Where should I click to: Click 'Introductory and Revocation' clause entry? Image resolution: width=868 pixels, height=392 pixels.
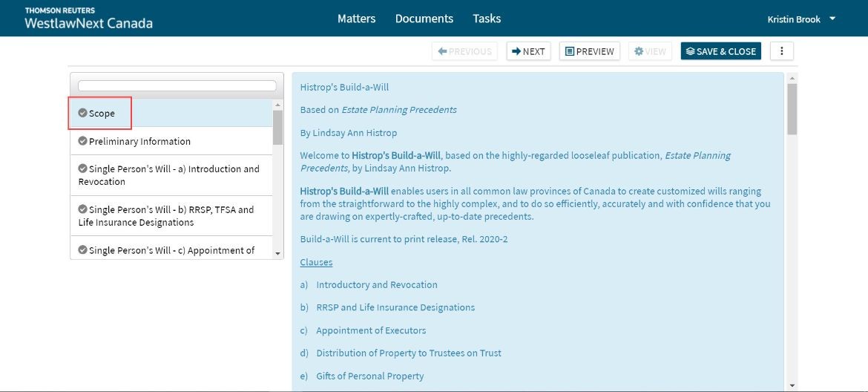(376, 284)
